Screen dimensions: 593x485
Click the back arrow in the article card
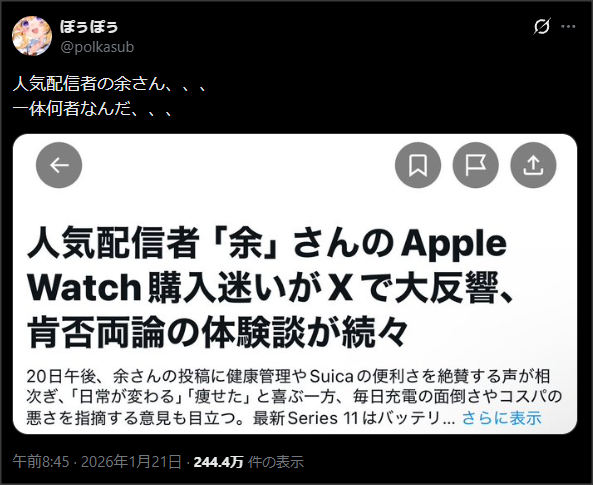tap(59, 165)
